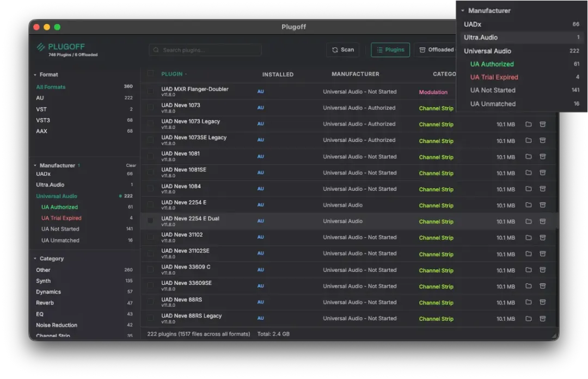Image resolution: width=588 pixels, height=379 pixels.
Task: Open folder for UAD Neve 31102
Action: pyautogui.click(x=528, y=238)
